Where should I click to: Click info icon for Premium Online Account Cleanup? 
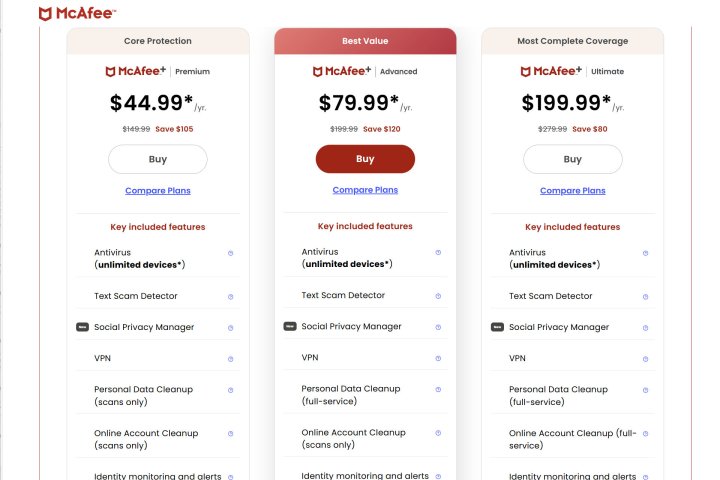coord(230,433)
